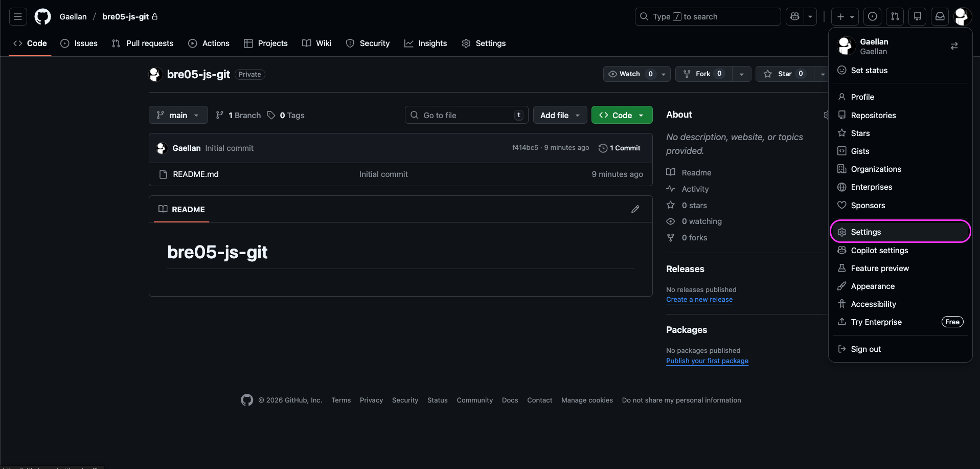
Task: Open the green Code dropdown arrow
Action: [x=642, y=115]
